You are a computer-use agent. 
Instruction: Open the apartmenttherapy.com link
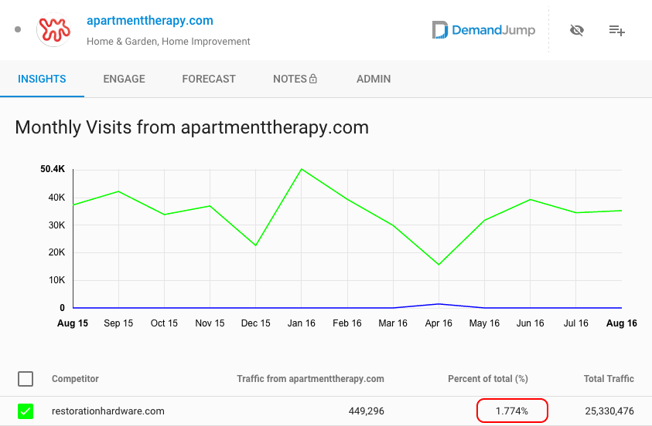150,20
